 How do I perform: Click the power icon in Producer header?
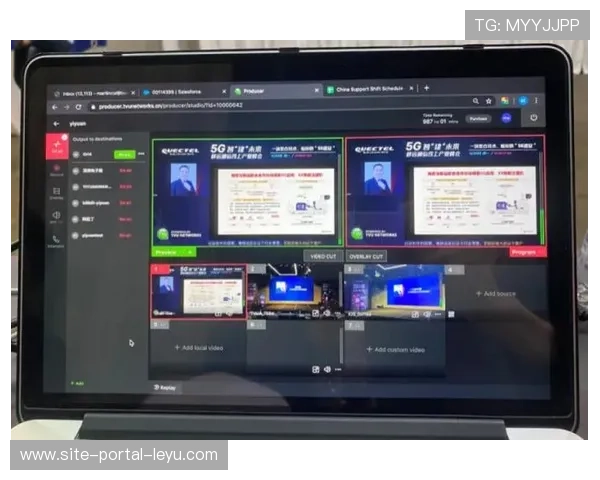click(x=533, y=118)
